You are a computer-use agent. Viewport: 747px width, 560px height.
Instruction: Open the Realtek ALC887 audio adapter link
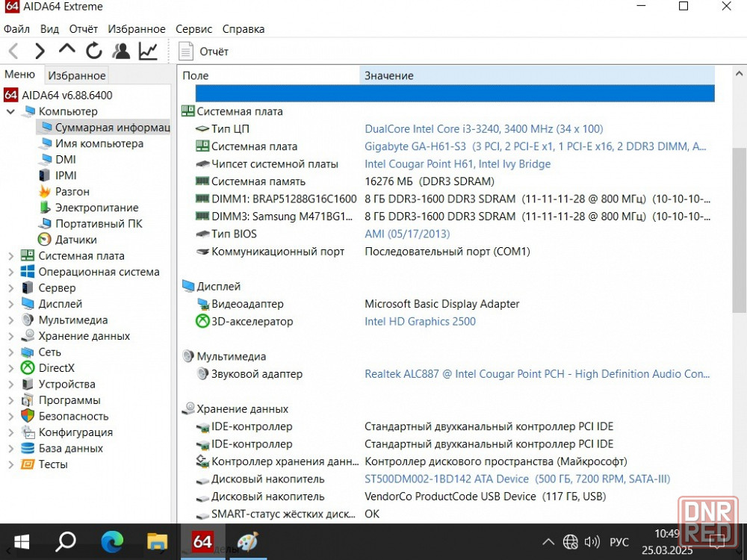click(x=537, y=374)
